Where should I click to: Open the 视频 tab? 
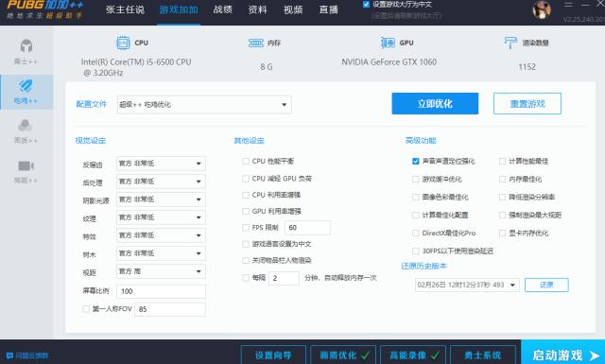[293, 9]
